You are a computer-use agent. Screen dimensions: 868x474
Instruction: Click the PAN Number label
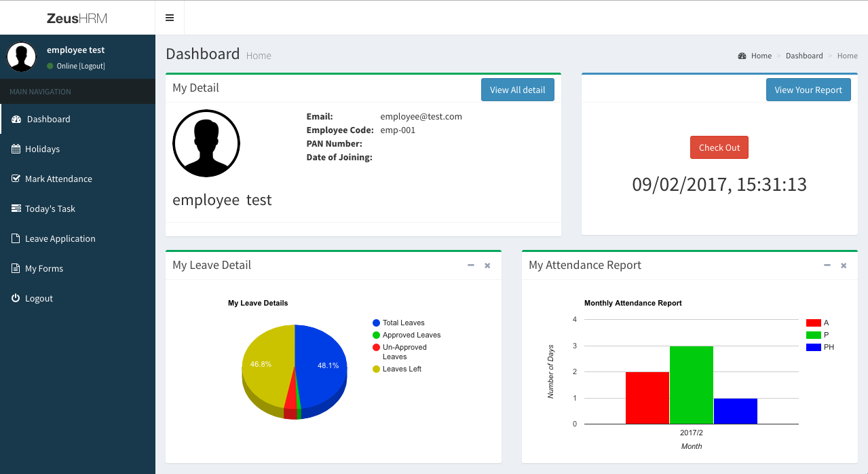pos(335,143)
